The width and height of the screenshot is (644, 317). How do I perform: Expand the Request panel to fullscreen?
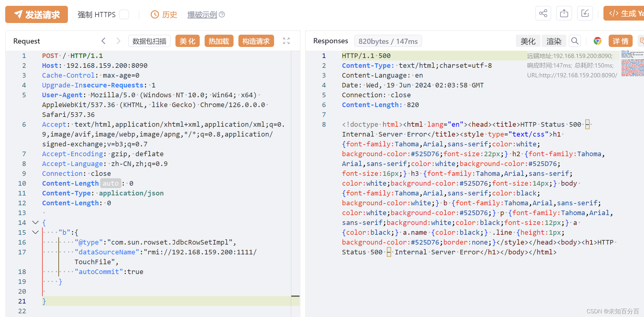[286, 41]
